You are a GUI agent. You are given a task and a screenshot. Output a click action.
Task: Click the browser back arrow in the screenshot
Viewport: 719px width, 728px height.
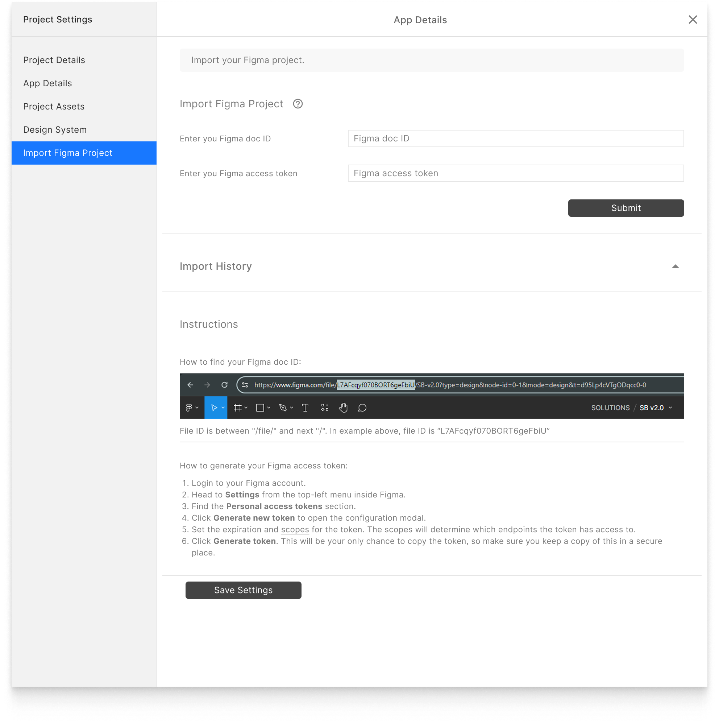pos(190,385)
